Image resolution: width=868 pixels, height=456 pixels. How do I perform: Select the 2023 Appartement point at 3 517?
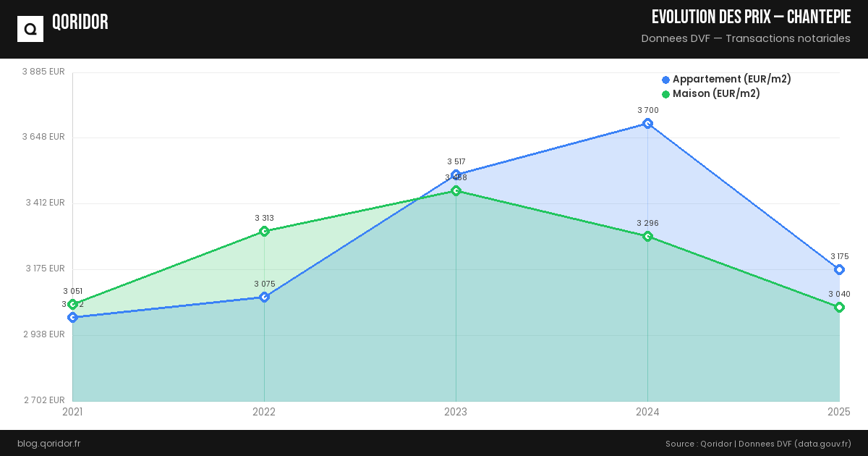[456, 175]
